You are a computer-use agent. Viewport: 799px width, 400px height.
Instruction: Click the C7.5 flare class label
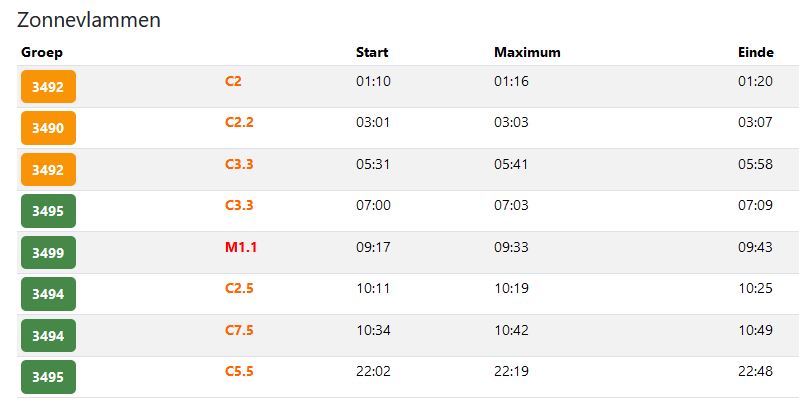pos(239,330)
